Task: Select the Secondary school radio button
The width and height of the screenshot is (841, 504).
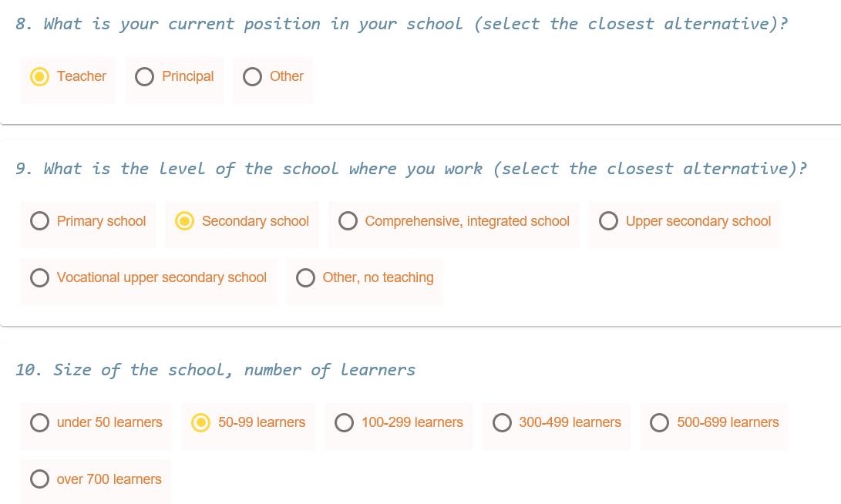Action: [185, 221]
